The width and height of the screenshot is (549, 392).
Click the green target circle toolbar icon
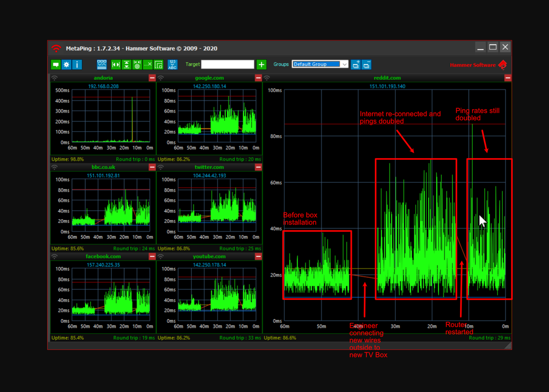pos(137,65)
